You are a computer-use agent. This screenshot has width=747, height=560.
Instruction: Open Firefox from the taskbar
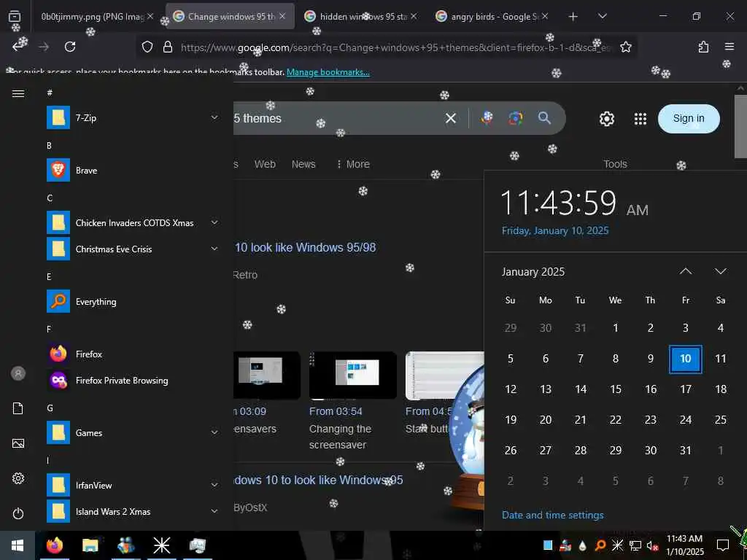click(x=55, y=545)
